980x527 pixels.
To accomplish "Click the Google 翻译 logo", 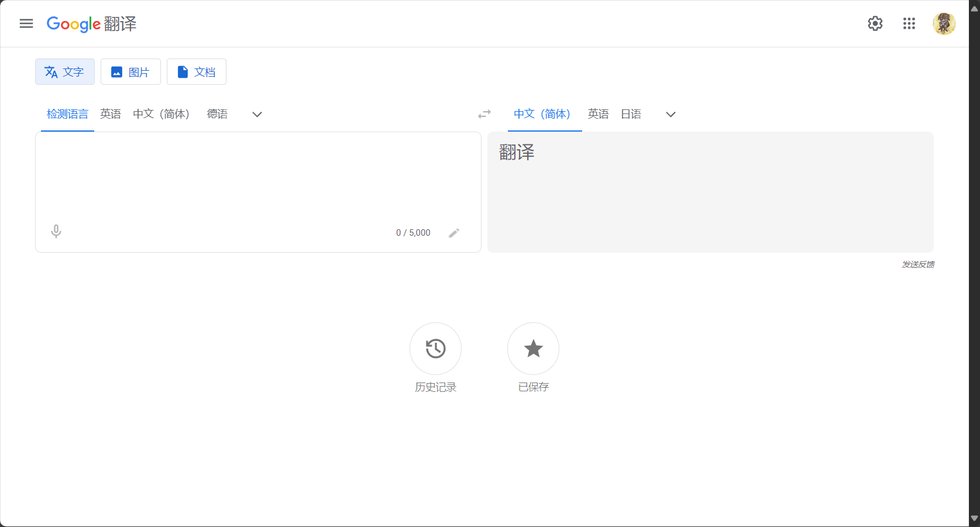I will tap(91, 24).
